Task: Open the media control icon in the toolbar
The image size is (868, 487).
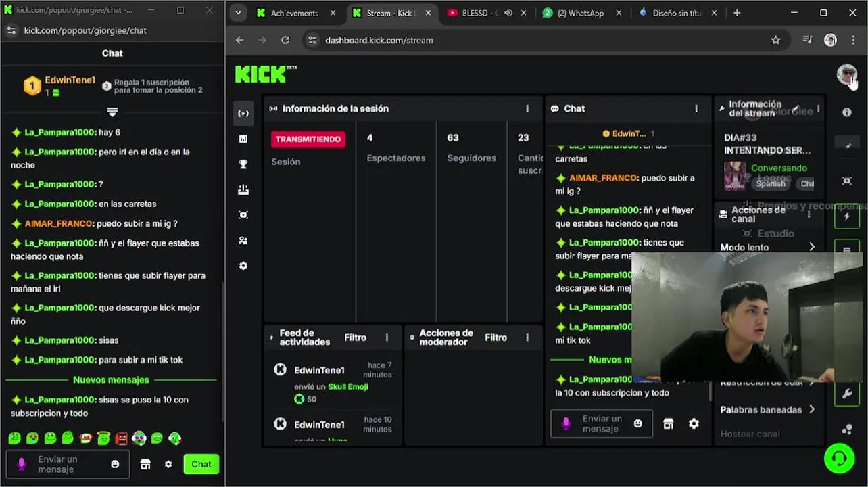Action: 807,40
